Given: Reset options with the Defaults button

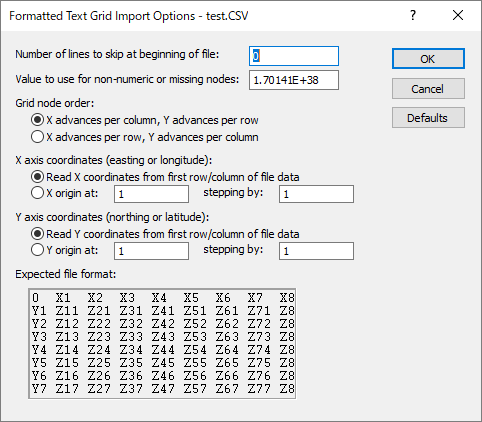Looking at the screenshot, I should pos(428,118).
